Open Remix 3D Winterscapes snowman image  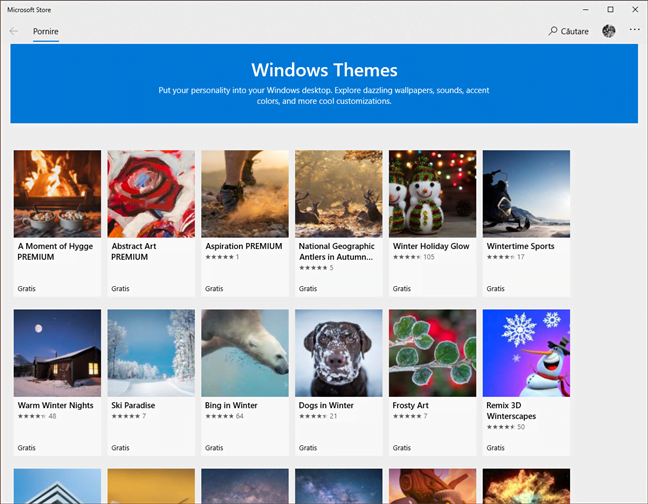pyautogui.click(x=526, y=353)
